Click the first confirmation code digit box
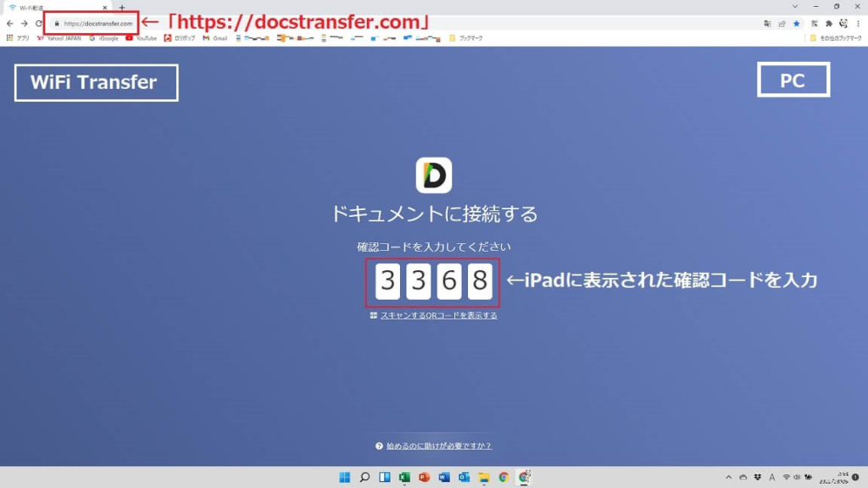This screenshot has height=488, width=868. click(x=388, y=281)
